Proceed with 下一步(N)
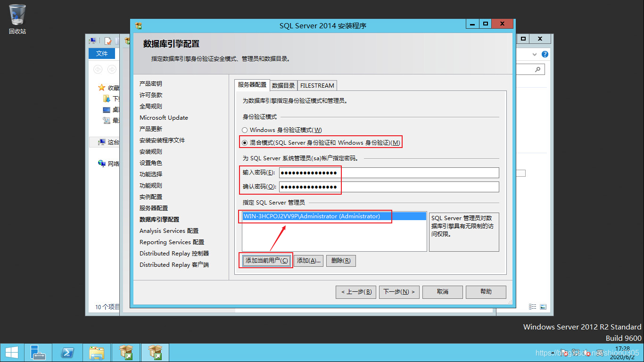The image size is (644, 362). (399, 292)
